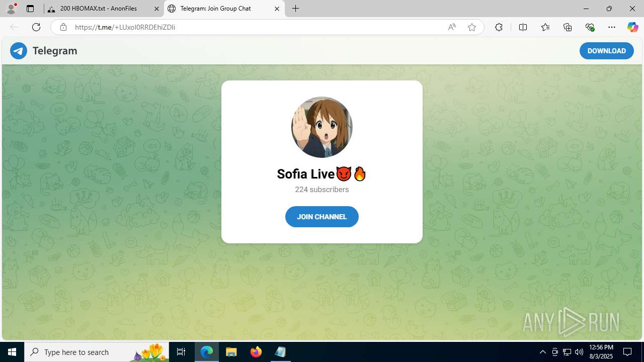Open browser Extensions icon
The image size is (644, 362).
pyautogui.click(x=499, y=27)
